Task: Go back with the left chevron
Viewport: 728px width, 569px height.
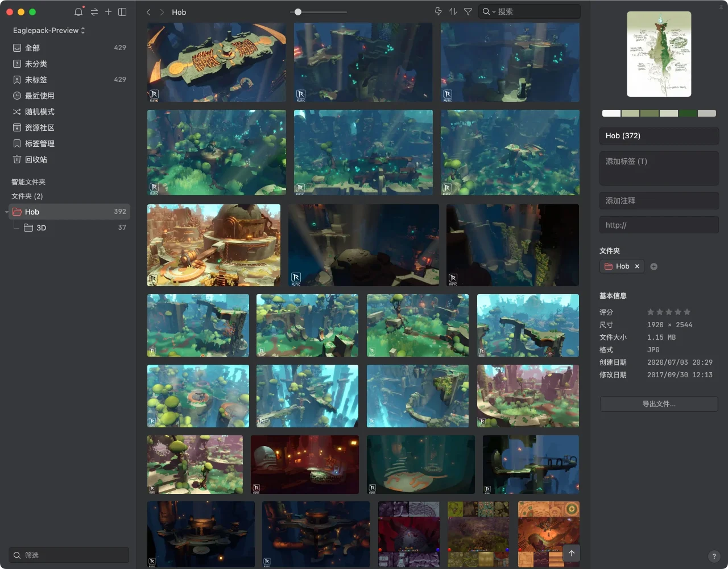Action: [x=148, y=12]
